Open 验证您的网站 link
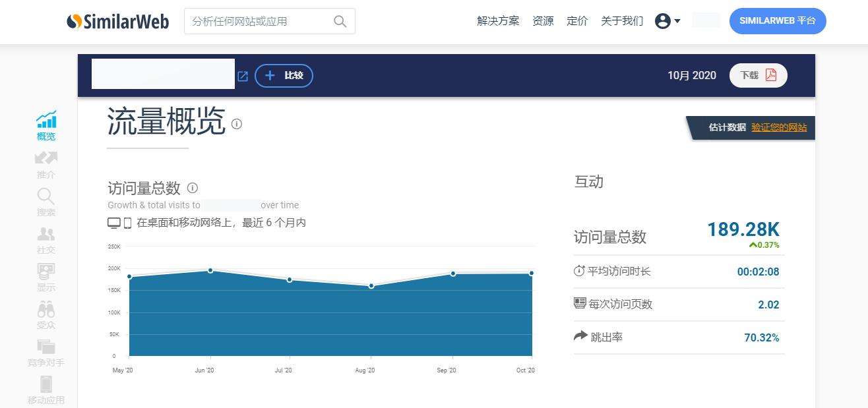Image resolution: width=868 pixels, height=408 pixels. coord(779,128)
